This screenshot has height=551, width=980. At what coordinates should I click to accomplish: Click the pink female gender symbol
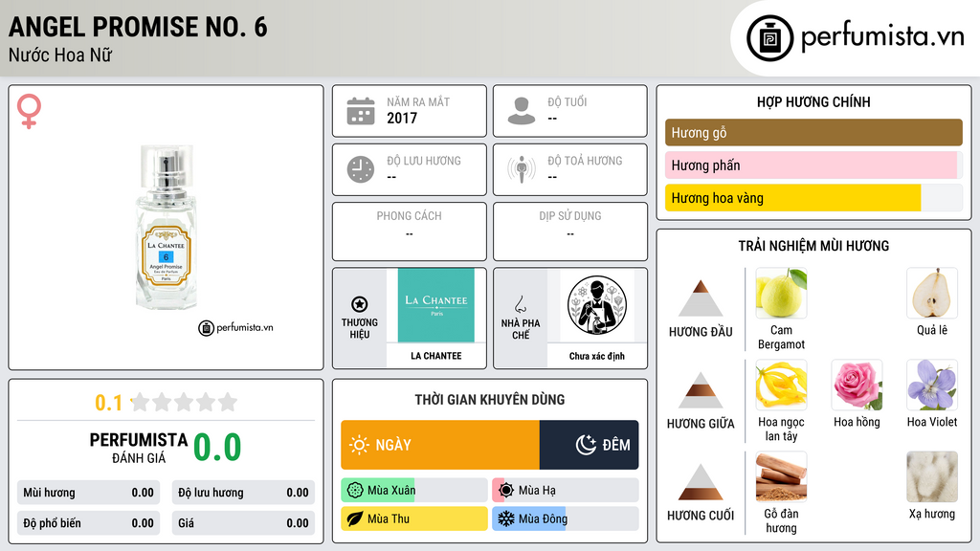(29, 111)
